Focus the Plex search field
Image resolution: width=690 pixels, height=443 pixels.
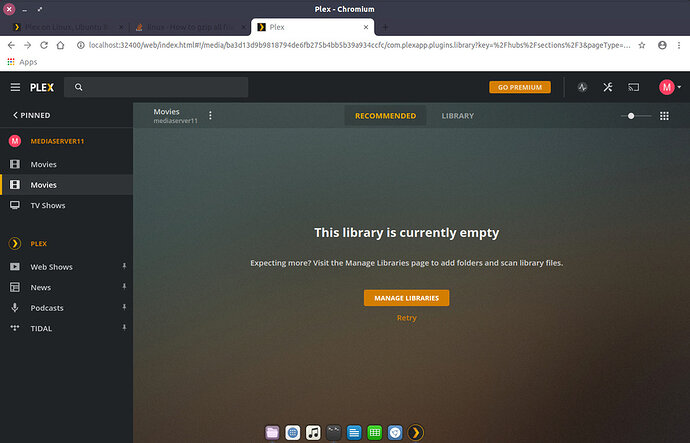156,87
